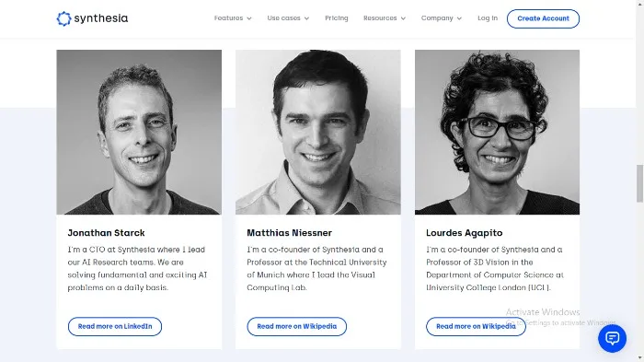This screenshot has height=362, width=644.
Task: Expand the Features dropdown chevron
Action: (x=249, y=18)
